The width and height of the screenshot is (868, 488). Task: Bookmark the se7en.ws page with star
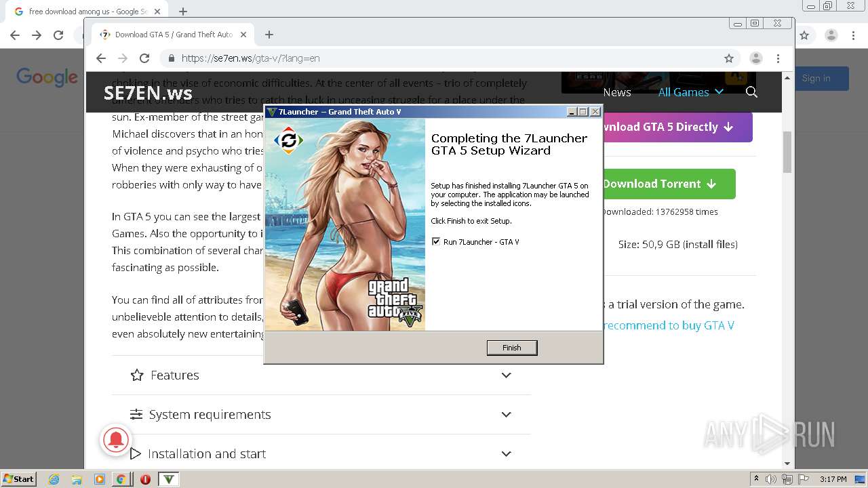coord(729,58)
